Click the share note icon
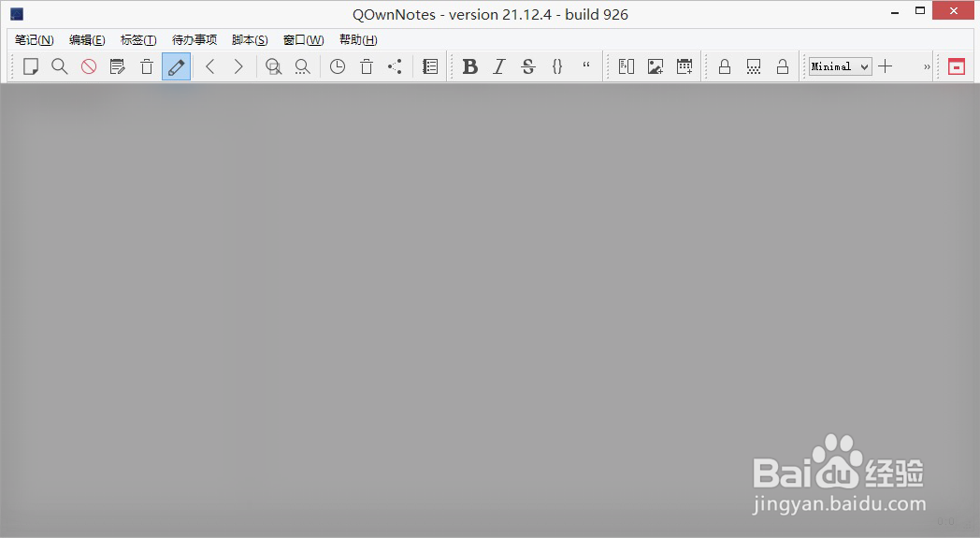The image size is (980, 538). (x=395, y=66)
